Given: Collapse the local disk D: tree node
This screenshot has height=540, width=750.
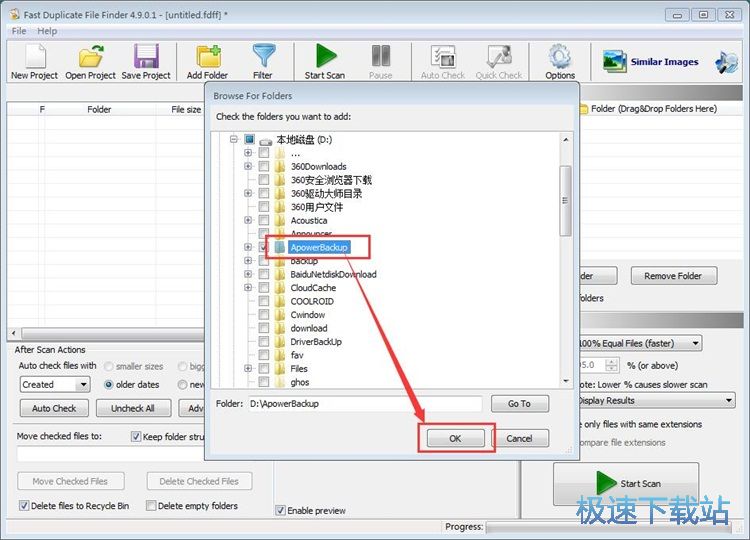Looking at the screenshot, I should coord(234,139).
